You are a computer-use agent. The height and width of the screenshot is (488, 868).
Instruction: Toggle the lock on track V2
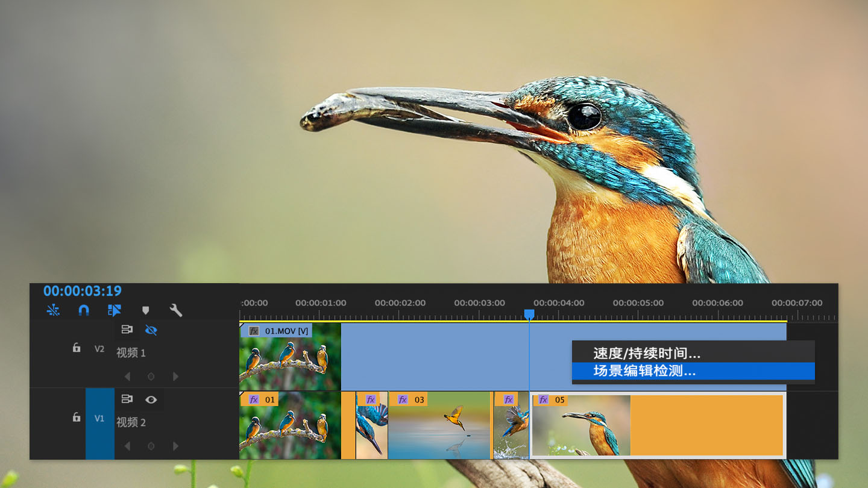click(77, 348)
